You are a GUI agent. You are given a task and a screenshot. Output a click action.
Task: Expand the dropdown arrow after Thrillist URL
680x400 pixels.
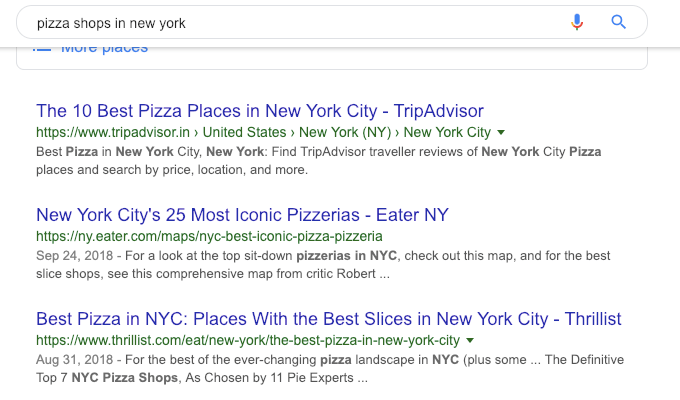(x=470, y=341)
